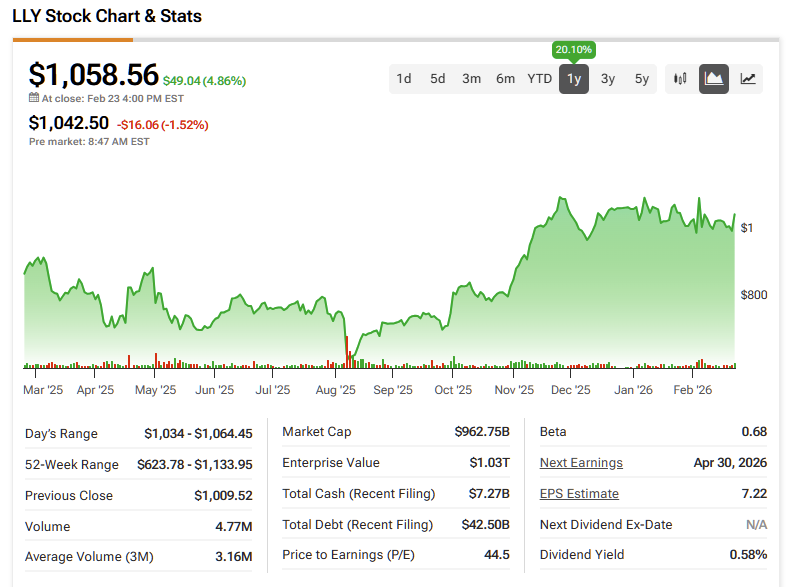This screenshot has height=587, width=789.
Task: Select the 5d time range
Action: click(437, 78)
